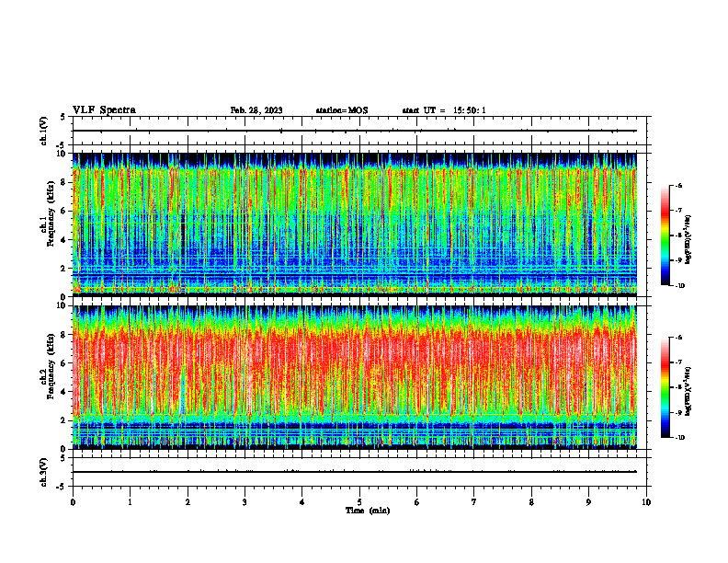Click the "Time (min)" x-axis label
Image resolution: width=728 pixels, height=563 pixels.
[368, 511]
